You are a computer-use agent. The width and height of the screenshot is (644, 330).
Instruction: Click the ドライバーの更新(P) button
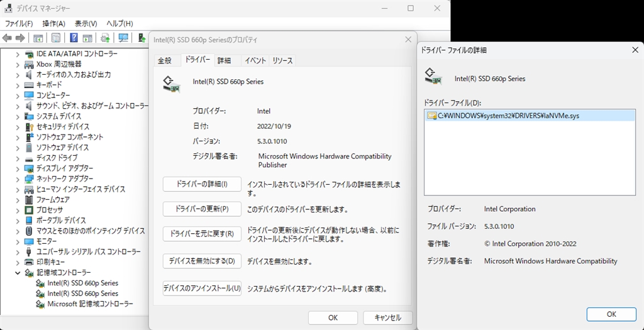(202, 209)
